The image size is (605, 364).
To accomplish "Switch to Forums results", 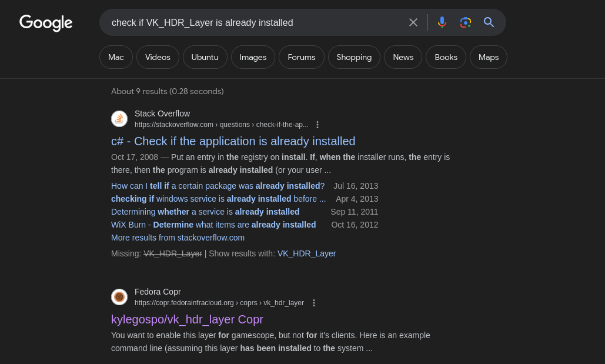I will [302, 57].
